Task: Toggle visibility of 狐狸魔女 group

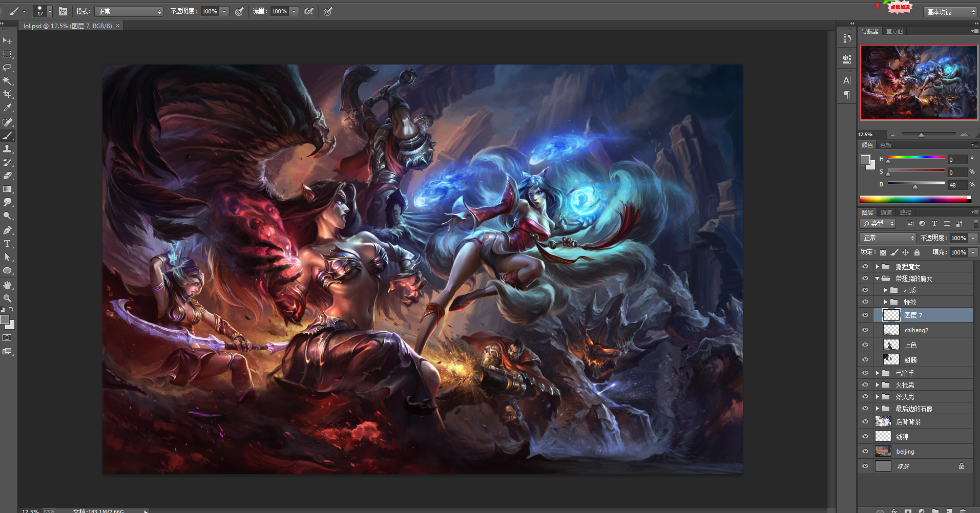Action: coord(865,267)
